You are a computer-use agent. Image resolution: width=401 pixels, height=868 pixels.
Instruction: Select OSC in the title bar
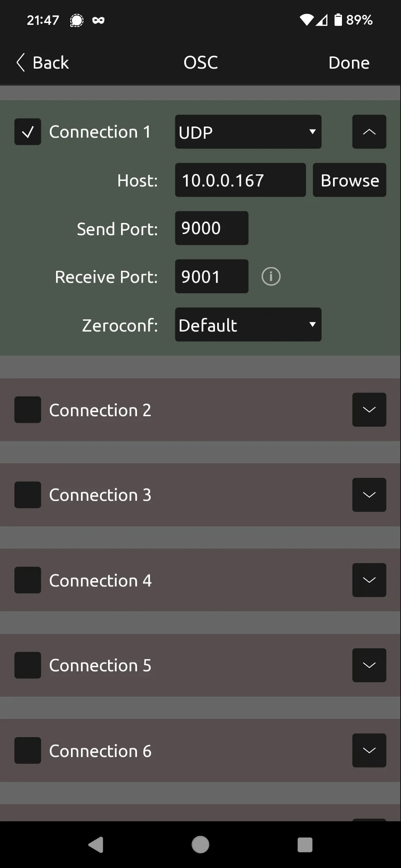(x=200, y=62)
